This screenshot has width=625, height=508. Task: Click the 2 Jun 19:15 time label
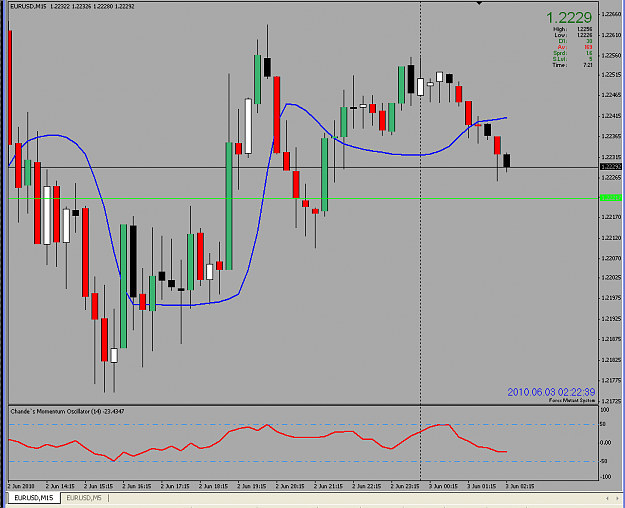pyautogui.click(x=252, y=486)
